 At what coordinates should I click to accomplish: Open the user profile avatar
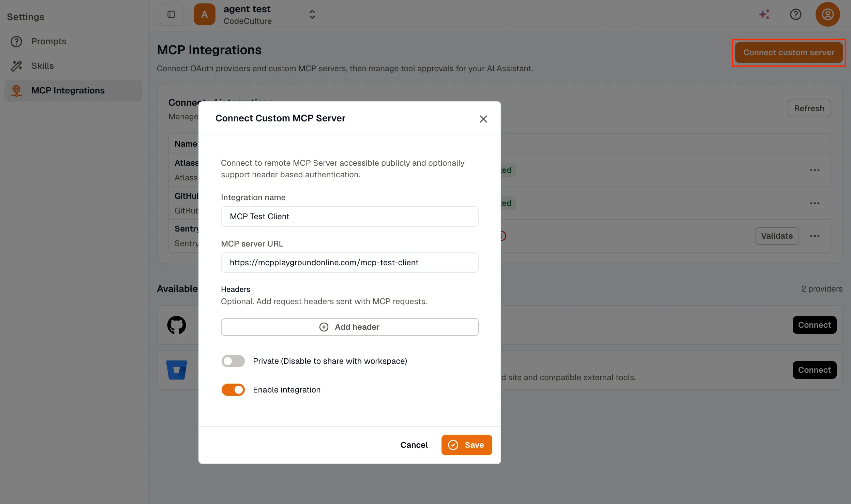pos(827,14)
